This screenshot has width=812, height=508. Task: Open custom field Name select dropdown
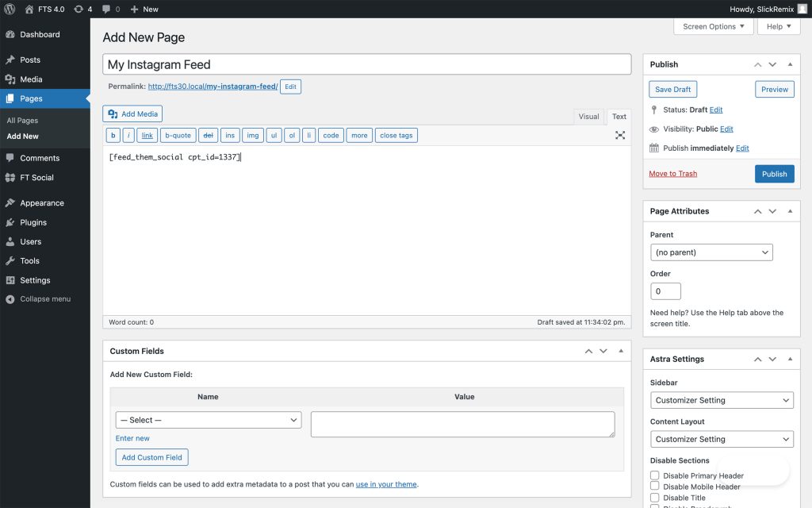click(209, 420)
